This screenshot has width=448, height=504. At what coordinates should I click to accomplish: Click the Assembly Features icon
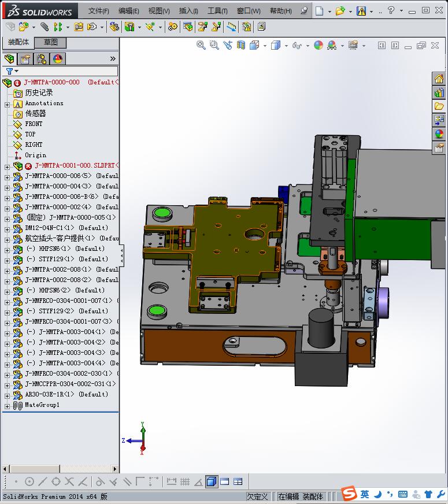point(129,27)
